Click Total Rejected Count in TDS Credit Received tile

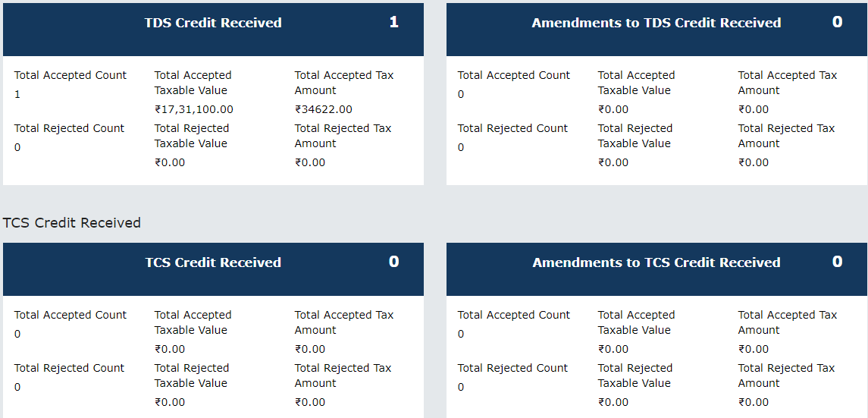tap(69, 128)
